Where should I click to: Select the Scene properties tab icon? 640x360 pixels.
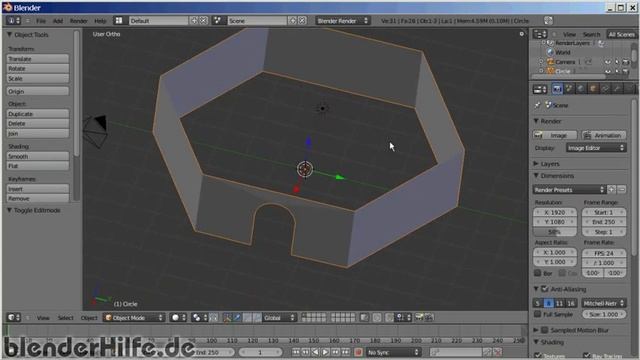point(569,89)
